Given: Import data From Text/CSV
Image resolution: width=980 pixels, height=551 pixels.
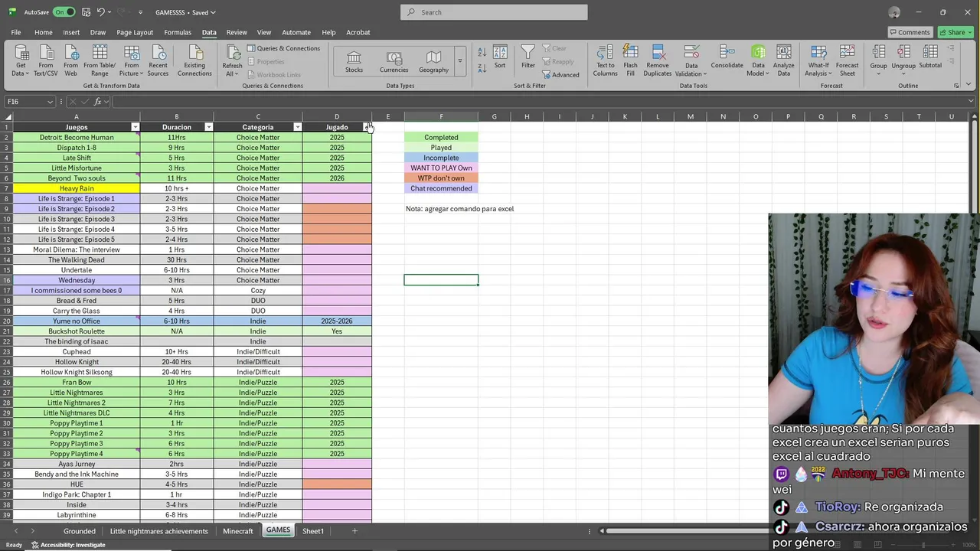Looking at the screenshot, I should 46,60.
